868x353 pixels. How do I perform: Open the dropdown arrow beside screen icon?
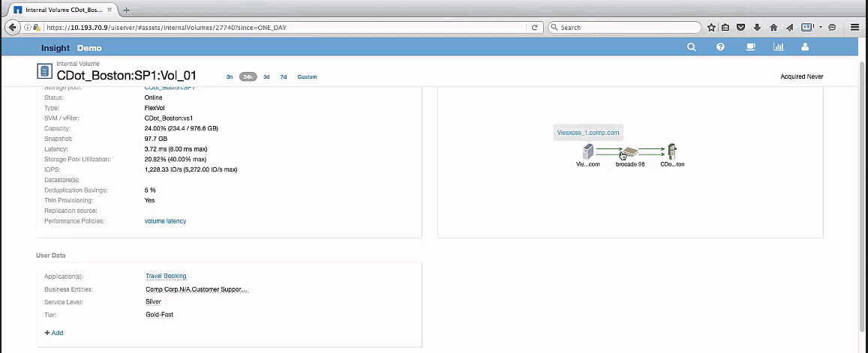821,27
